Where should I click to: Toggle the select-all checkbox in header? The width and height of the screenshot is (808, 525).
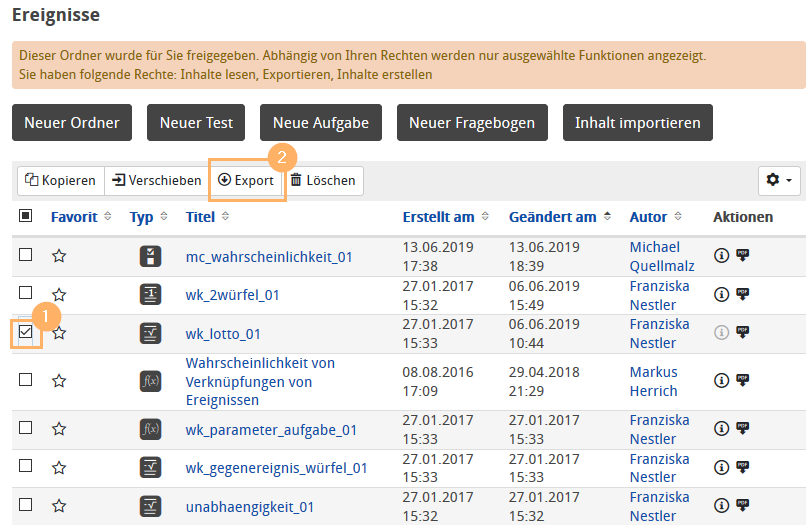click(x=26, y=216)
